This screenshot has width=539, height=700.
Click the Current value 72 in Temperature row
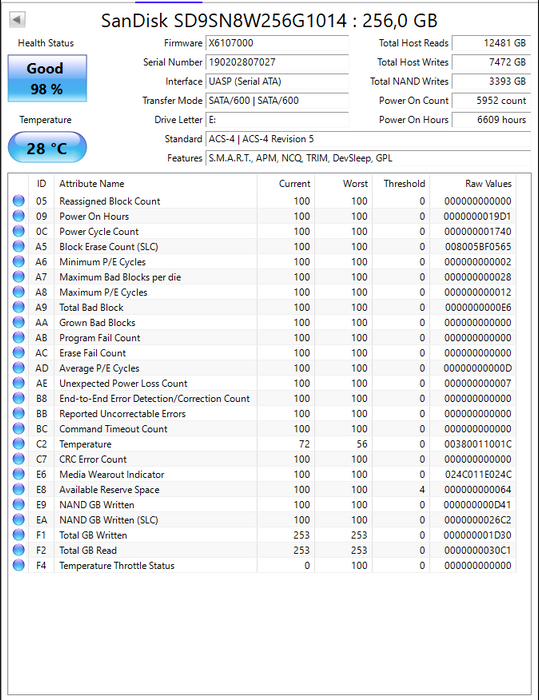[x=305, y=444]
